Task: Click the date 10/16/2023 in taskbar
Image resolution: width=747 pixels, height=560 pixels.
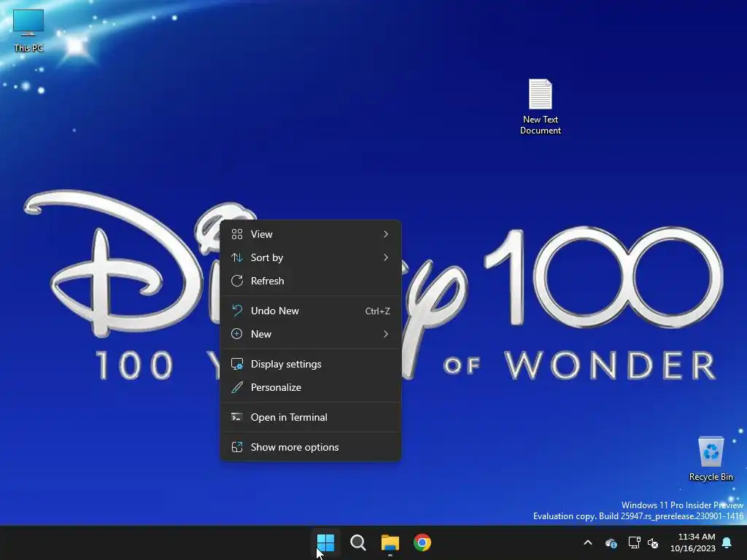Action: [x=693, y=548]
